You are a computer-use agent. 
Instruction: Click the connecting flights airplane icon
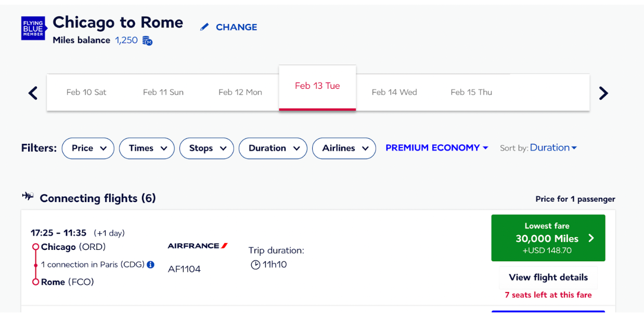(28, 196)
